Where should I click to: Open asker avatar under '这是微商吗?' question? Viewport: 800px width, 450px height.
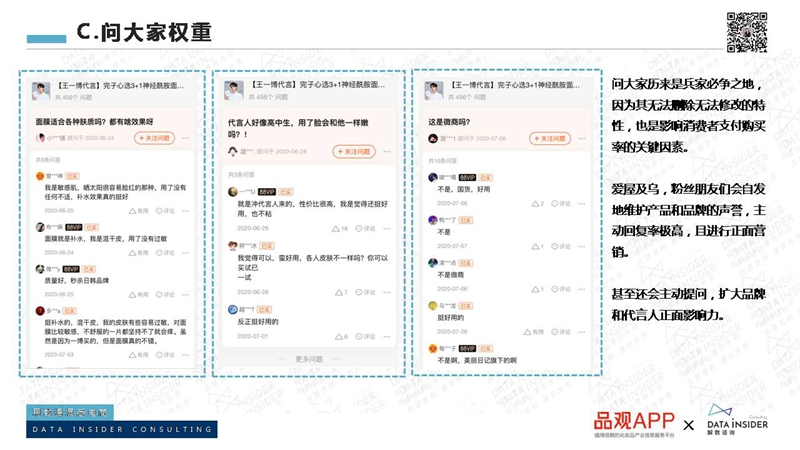pyautogui.click(x=433, y=138)
